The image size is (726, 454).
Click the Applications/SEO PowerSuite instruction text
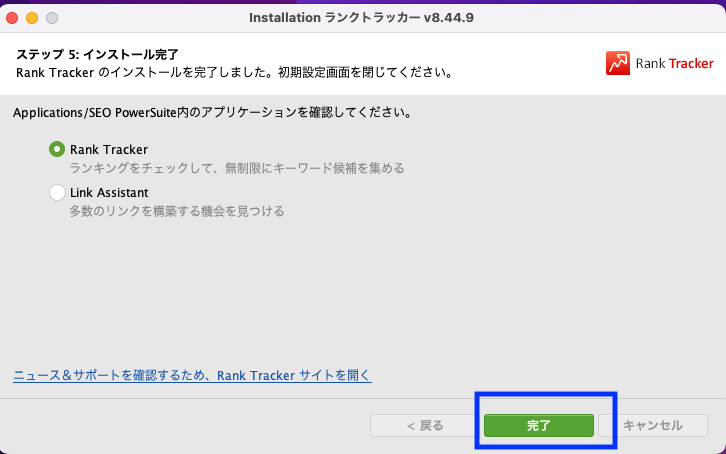[213, 112]
